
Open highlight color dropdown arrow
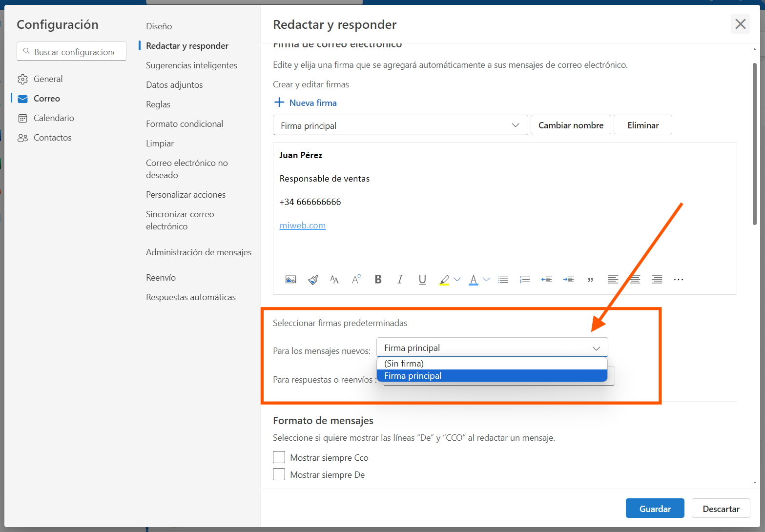pyautogui.click(x=457, y=280)
